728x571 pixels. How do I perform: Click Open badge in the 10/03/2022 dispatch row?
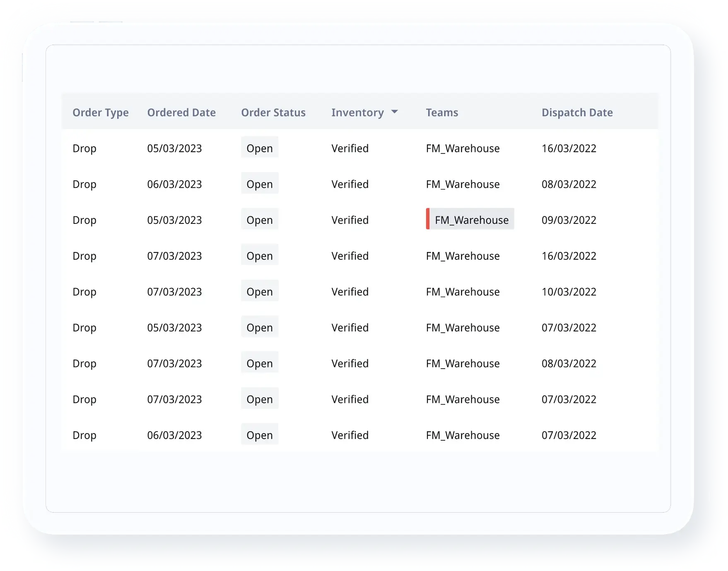click(260, 292)
